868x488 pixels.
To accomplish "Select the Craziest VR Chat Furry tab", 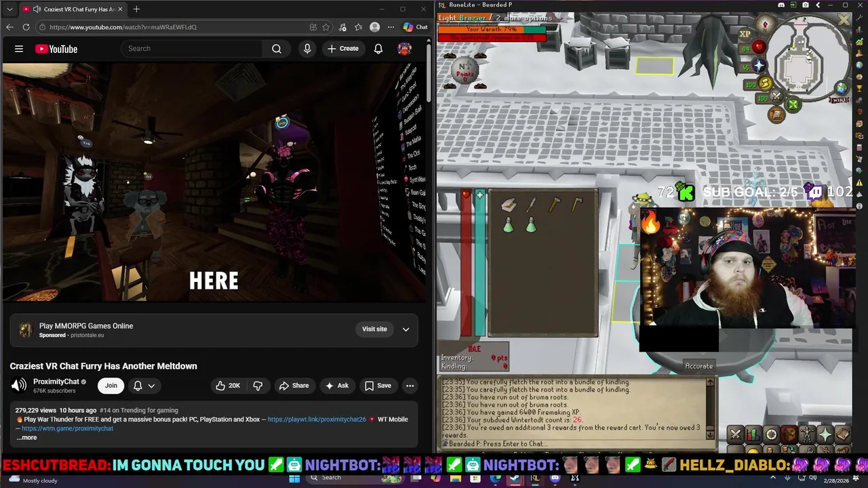I will click(73, 9).
